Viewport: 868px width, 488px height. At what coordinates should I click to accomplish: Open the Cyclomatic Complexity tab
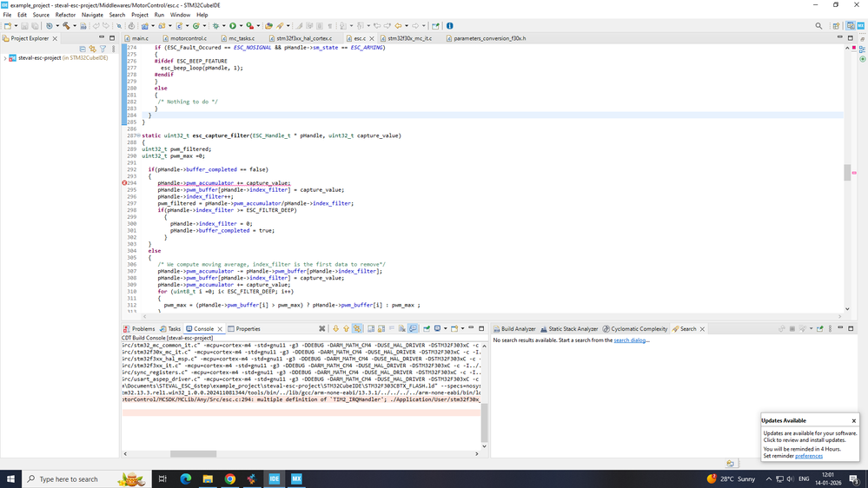click(635, 328)
